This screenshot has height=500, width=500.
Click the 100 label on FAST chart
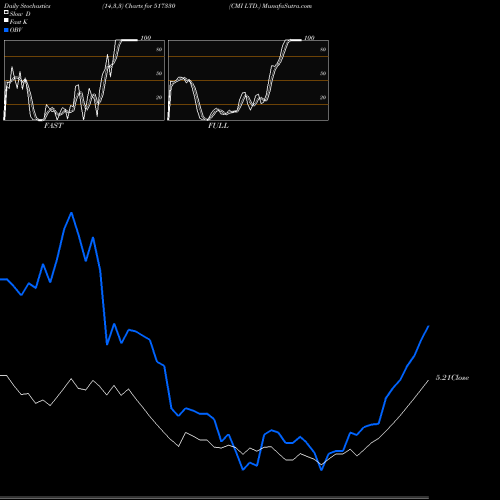[x=146, y=38]
